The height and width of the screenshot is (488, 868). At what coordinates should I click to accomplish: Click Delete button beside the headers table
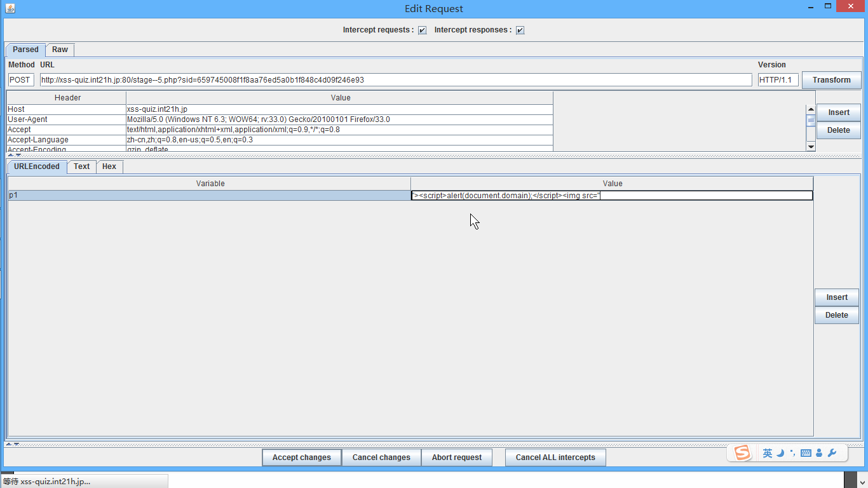[x=838, y=130]
